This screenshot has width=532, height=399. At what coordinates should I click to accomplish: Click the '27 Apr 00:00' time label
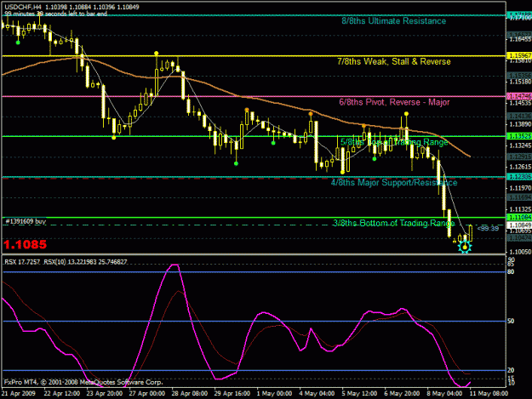(147, 394)
